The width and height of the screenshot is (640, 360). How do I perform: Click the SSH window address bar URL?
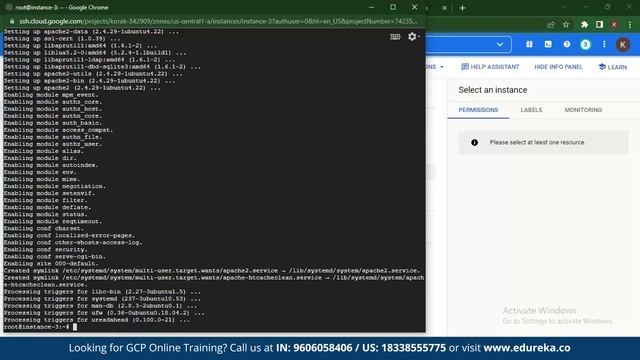pos(218,21)
